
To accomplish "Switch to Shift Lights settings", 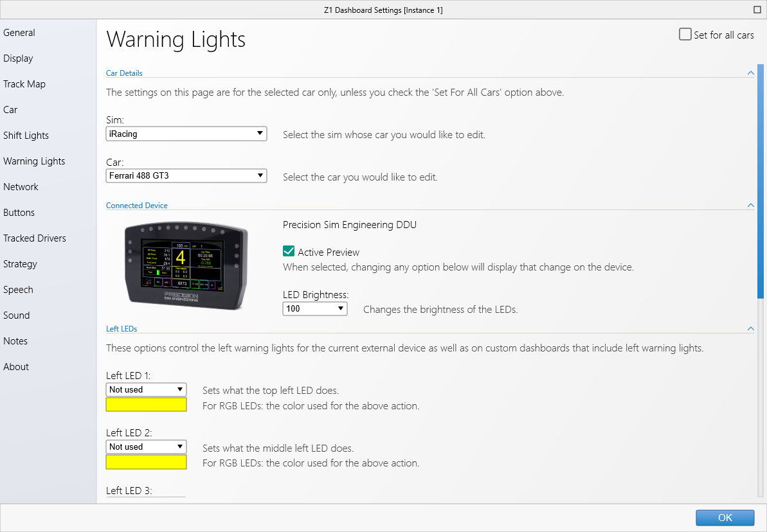I will click(26, 136).
